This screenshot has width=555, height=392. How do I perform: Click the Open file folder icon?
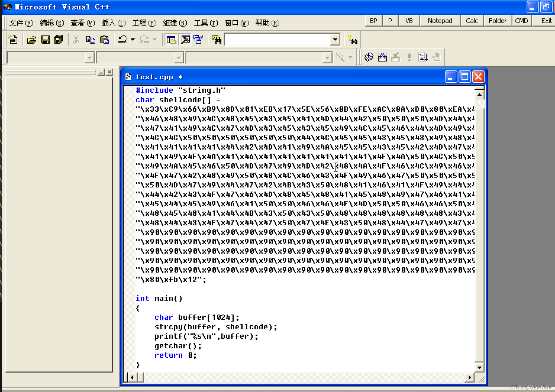coord(31,40)
